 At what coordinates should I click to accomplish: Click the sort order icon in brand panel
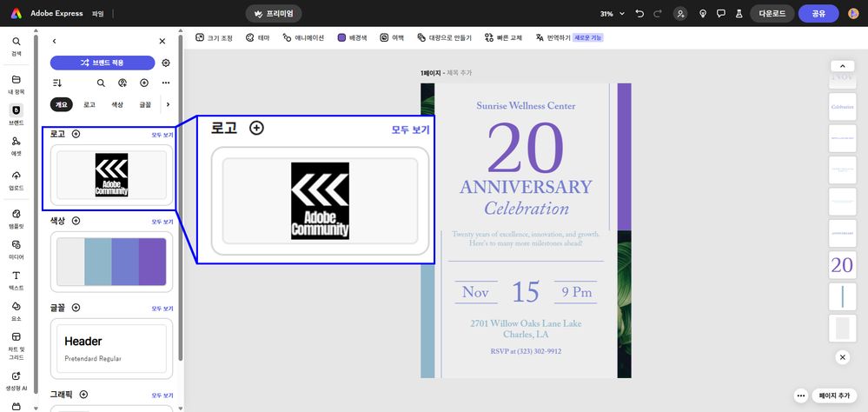tap(57, 83)
